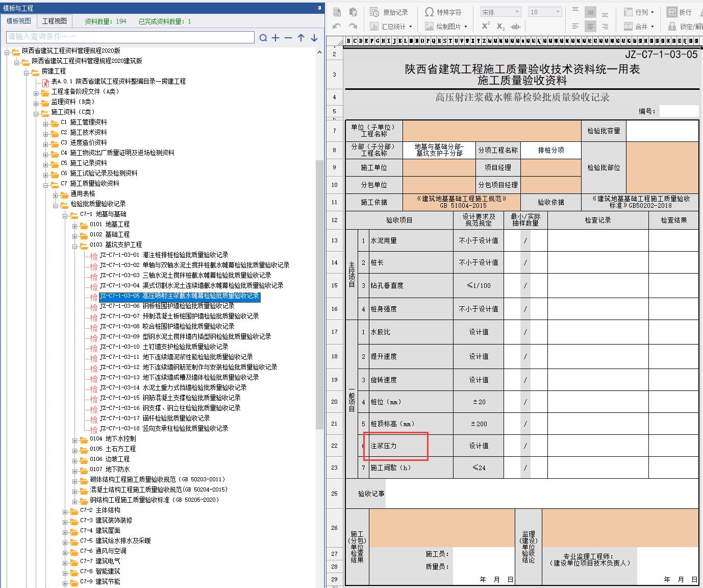703x588 pixels.
Task: Open the 宋体 font family dropdown
Action: pyautogui.click(x=500, y=12)
